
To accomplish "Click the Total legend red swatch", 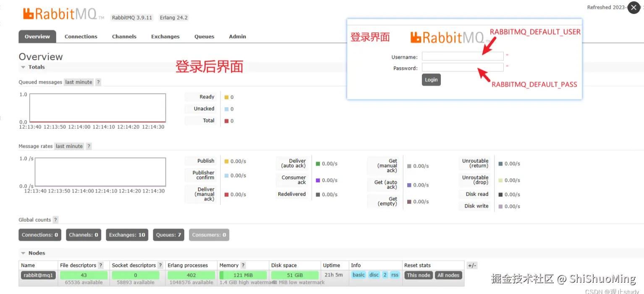I will tap(227, 121).
